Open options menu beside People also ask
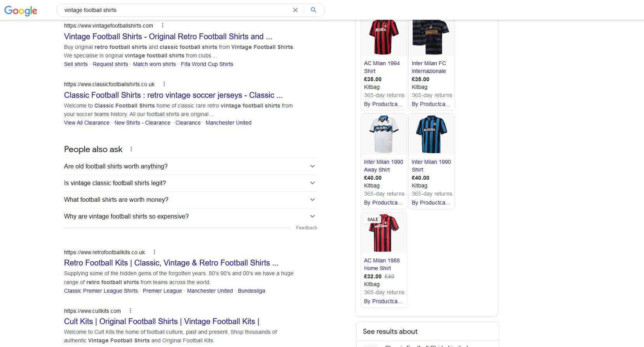This screenshot has height=347, width=644. [x=131, y=149]
